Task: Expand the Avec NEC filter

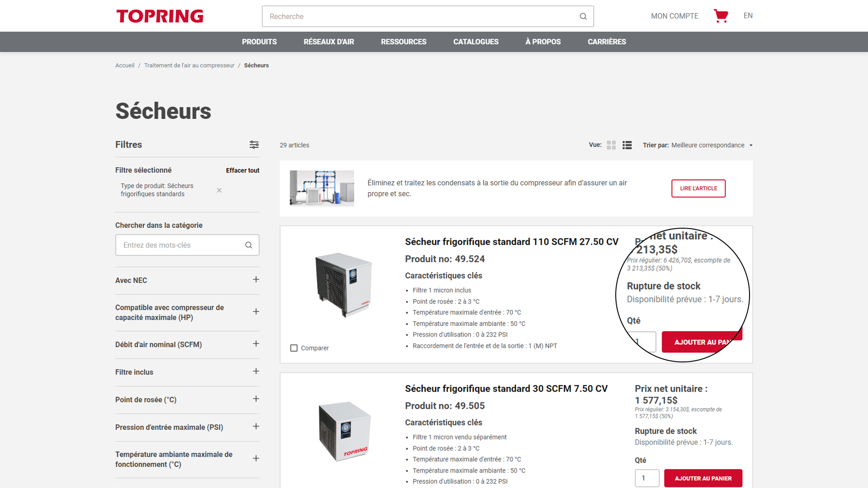Action: click(x=256, y=280)
